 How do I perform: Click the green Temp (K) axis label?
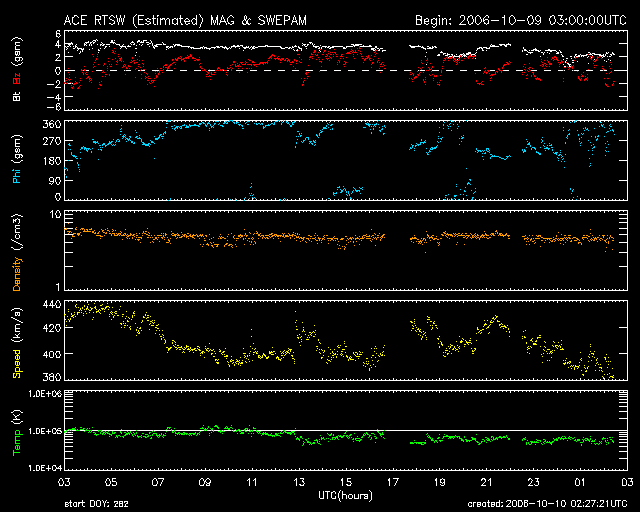tap(17, 429)
